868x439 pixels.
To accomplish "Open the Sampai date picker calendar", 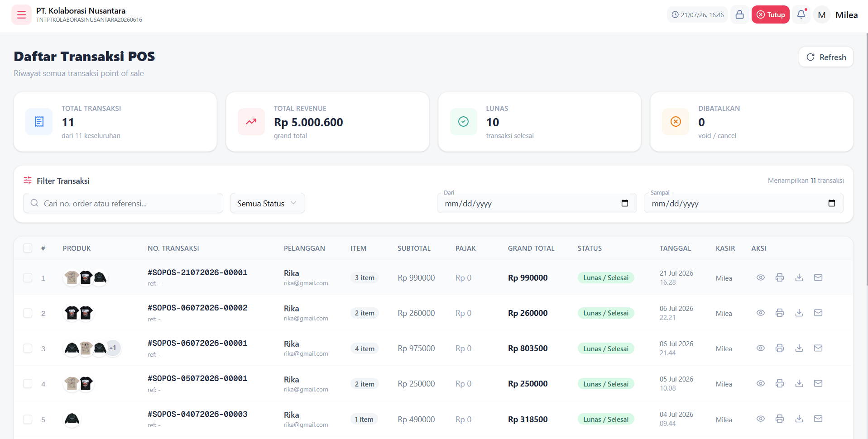I will pos(832,203).
